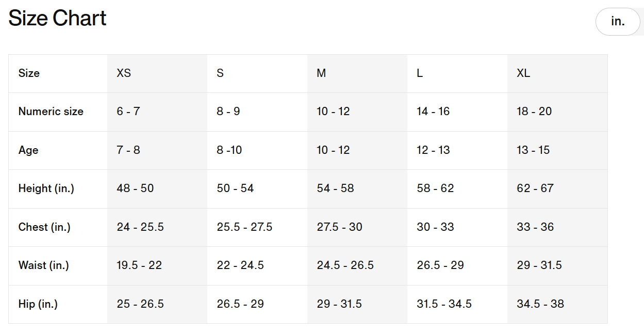Toggle the in. unit switch button

[618, 22]
